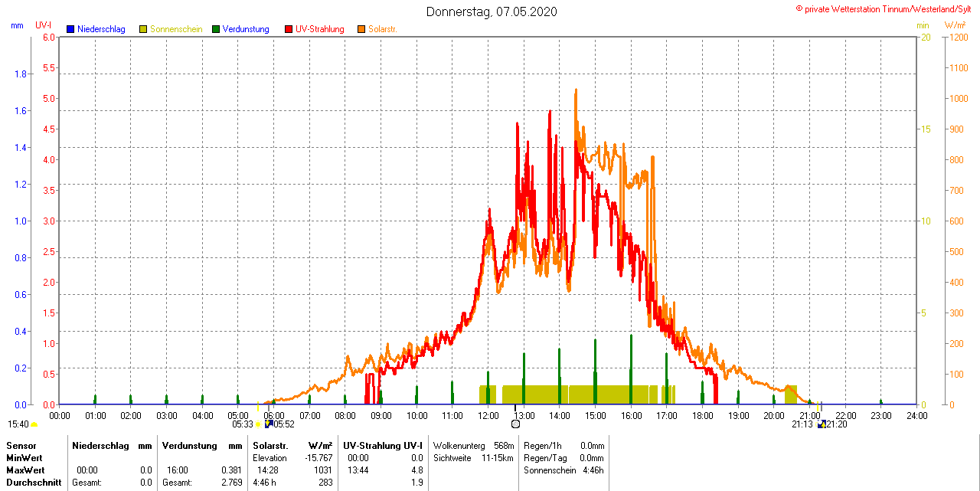Click the 18:00 label on the time axis
Viewport: 980px width, 491px height.
[702, 416]
